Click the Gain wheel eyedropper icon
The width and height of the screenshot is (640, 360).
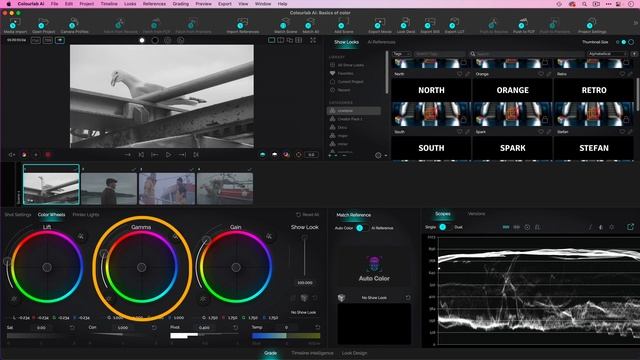click(x=269, y=236)
